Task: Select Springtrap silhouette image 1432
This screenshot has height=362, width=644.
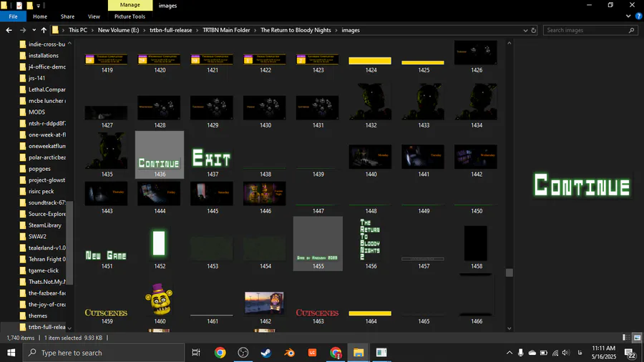Action: 371,102
